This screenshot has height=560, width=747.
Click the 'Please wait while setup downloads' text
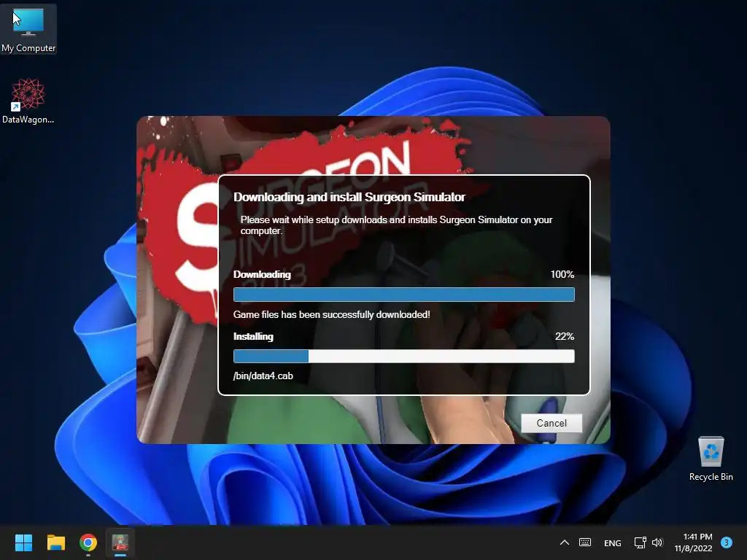[396, 225]
